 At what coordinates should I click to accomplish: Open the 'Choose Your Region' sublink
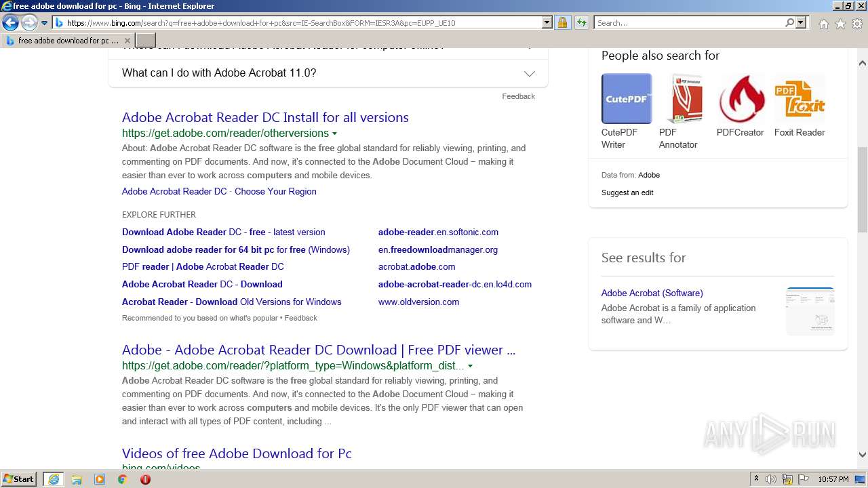275,191
